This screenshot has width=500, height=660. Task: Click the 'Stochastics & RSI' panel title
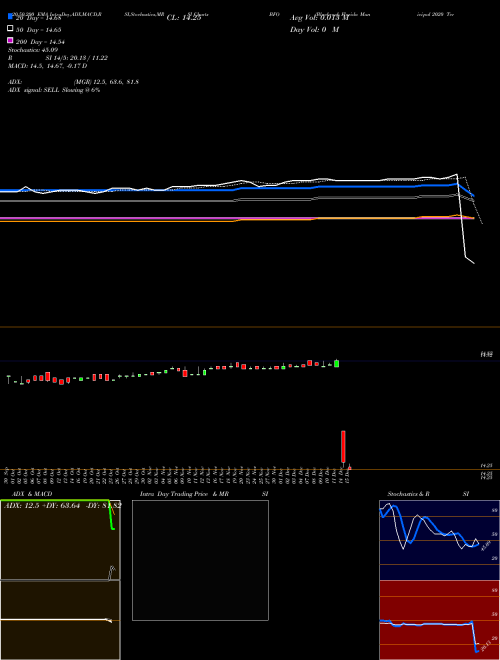point(428,494)
